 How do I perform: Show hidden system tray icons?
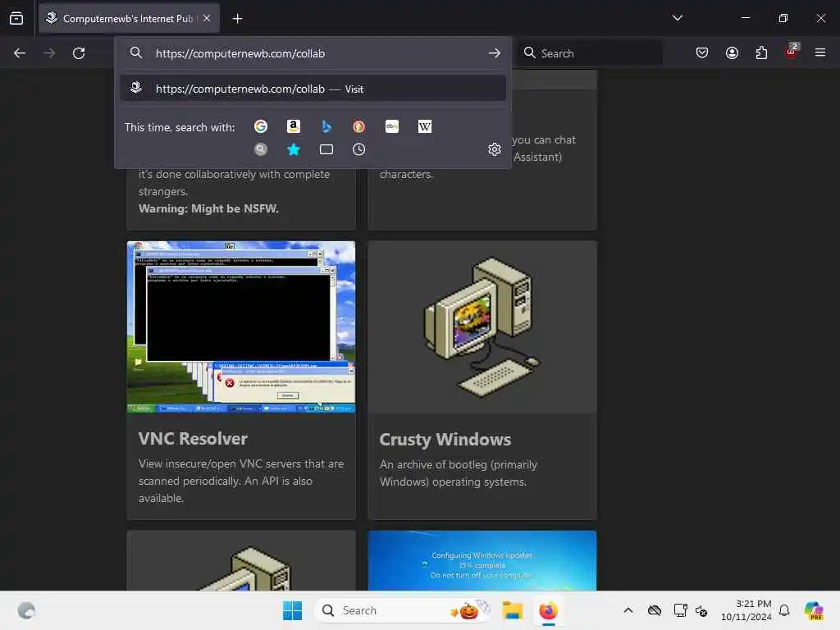coord(628,610)
